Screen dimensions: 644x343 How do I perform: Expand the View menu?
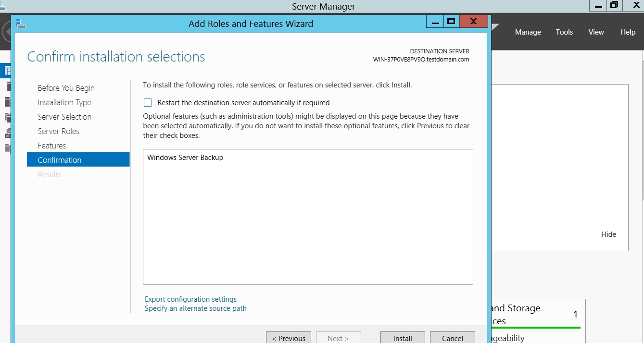[596, 32]
